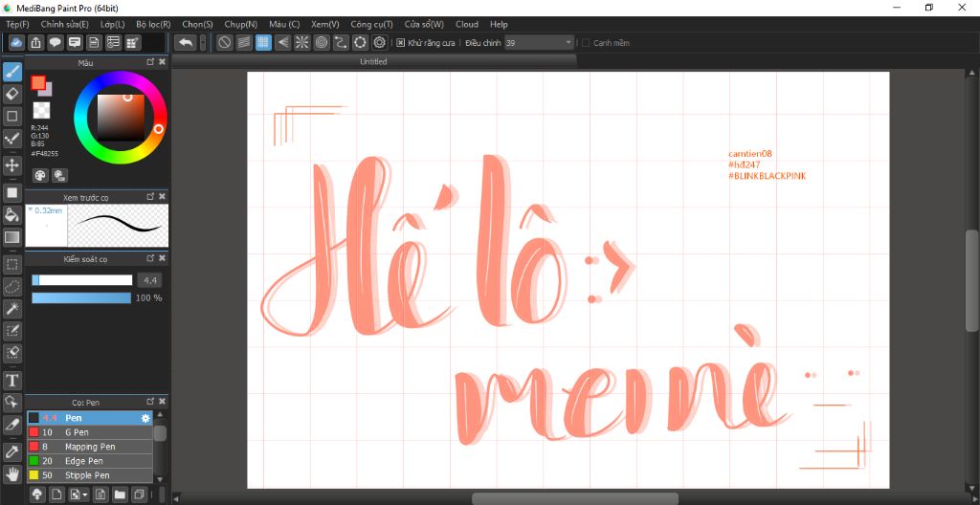Open the add brush dropdown arrow
Image resolution: width=980 pixels, height=505 pixels.
[x=78, y=494]
